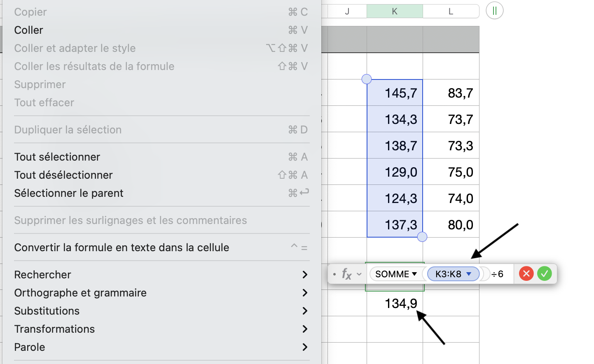
Task: Choose Coller from the menu
Action: (x=29, y=30)
